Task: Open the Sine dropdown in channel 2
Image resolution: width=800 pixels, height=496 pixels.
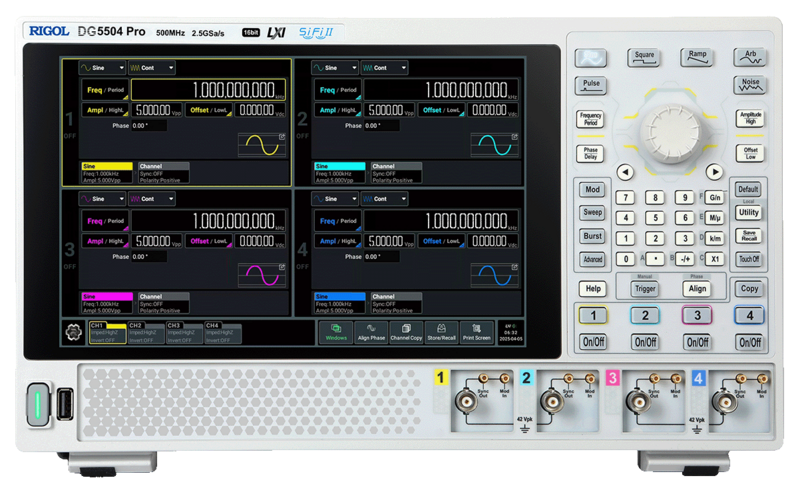Action: coord(335,68)
